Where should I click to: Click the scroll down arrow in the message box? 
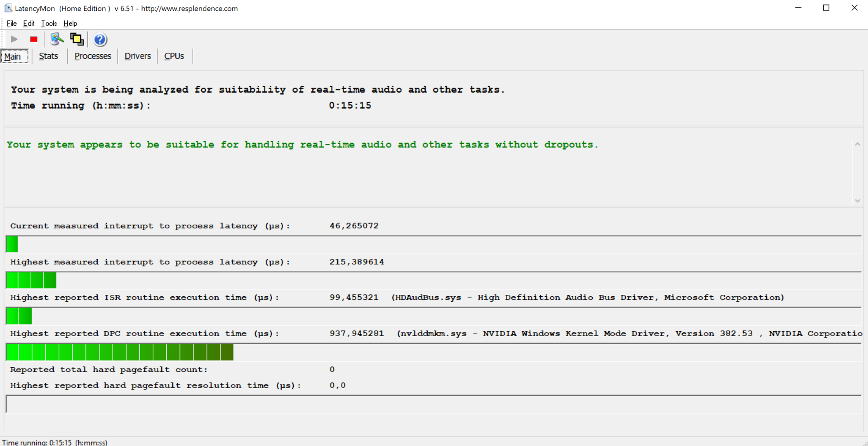point(857,200)
